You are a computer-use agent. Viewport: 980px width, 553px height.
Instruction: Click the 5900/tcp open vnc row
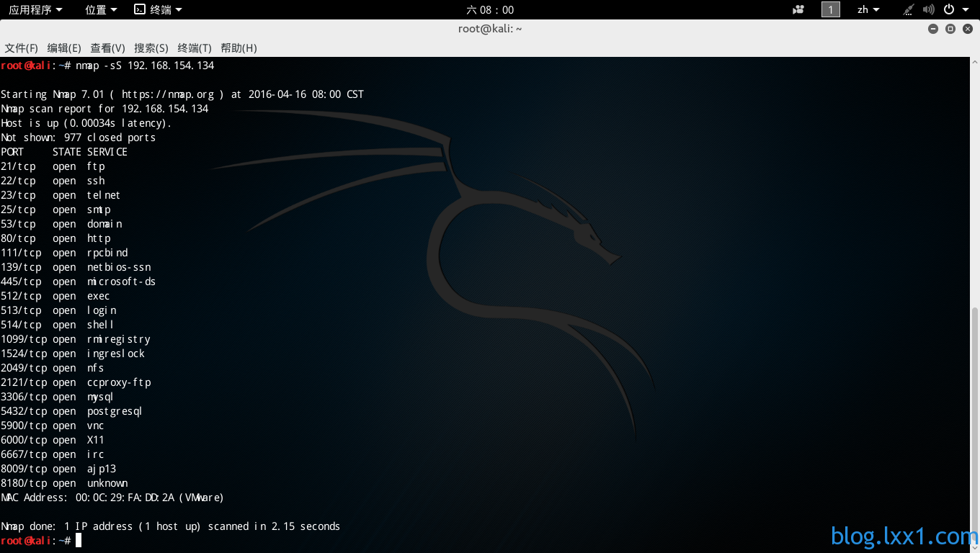[53, 426]
